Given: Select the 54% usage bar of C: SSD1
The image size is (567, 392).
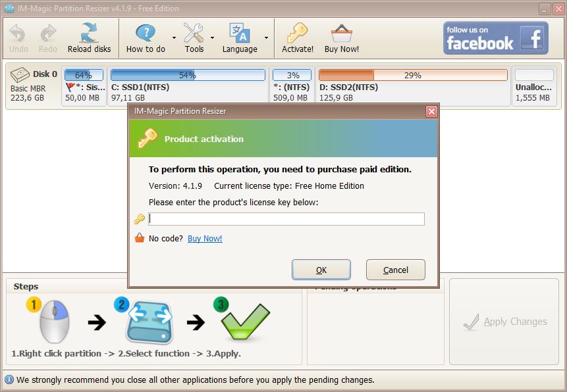Looking at the screenshot, I should (x=188, y=75).
